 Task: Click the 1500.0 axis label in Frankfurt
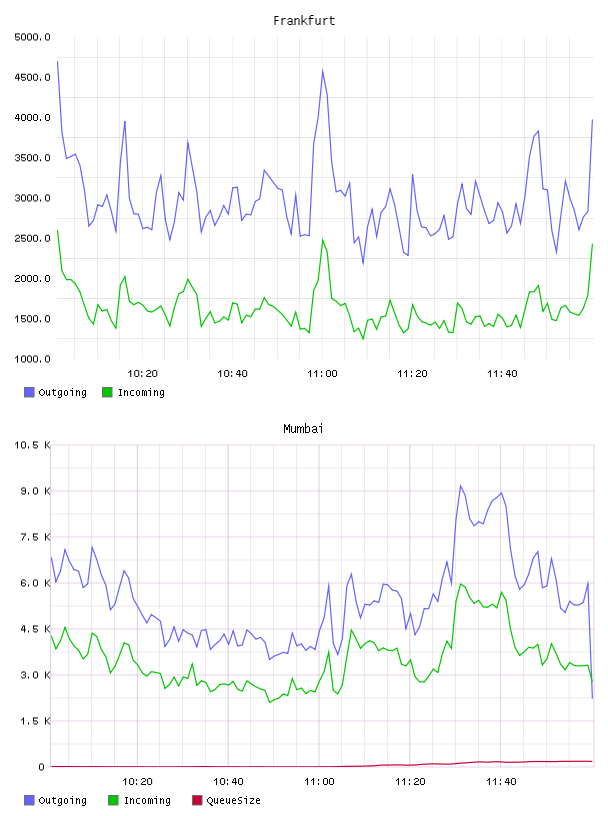tap(32, 319)
